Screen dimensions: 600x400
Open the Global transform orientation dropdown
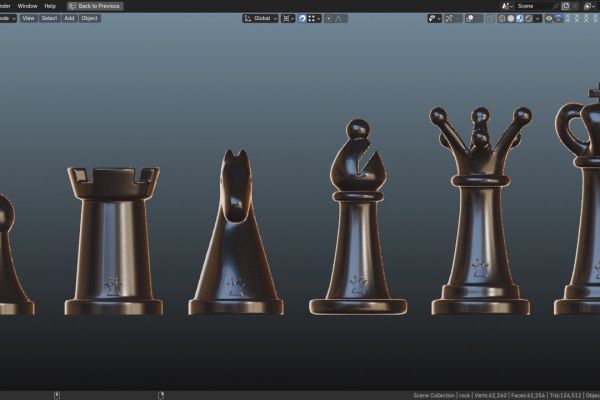(x=260, y=18)
